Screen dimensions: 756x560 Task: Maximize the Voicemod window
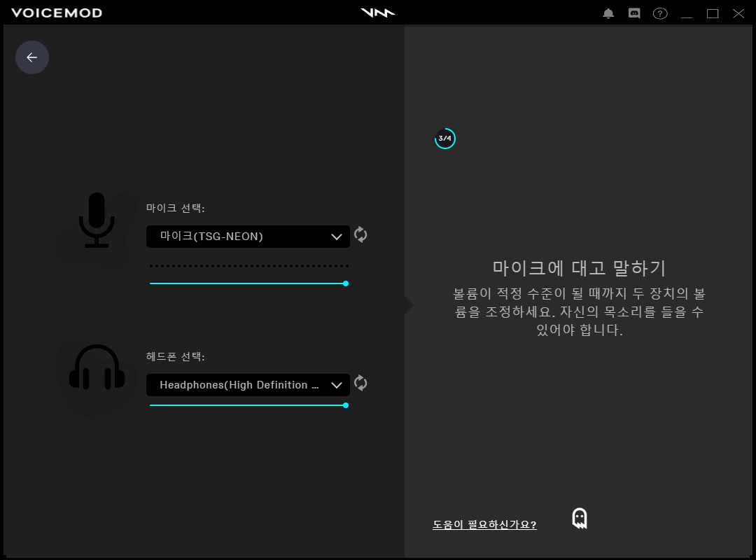point(713,13)
